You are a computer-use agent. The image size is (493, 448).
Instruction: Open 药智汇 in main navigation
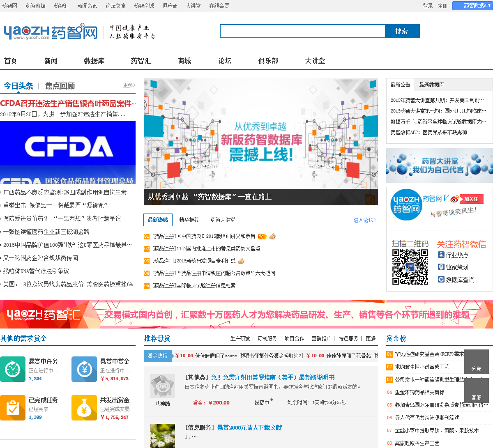[x=141, y=61]
